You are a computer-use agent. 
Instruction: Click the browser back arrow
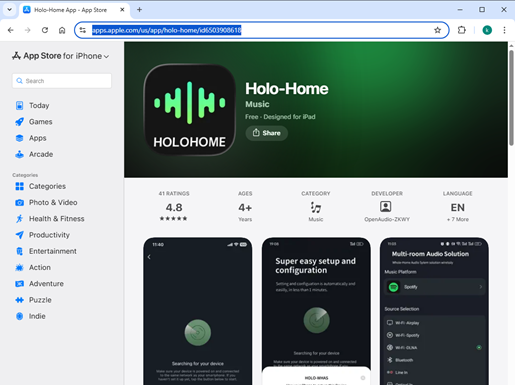(x=11, y=30)
